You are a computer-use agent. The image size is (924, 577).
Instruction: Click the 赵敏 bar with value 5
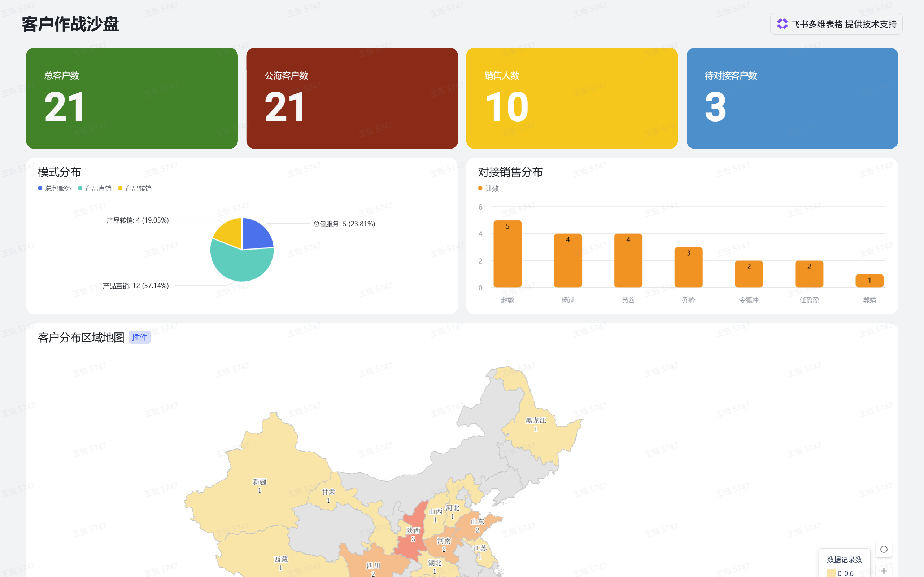coord(507,254)
